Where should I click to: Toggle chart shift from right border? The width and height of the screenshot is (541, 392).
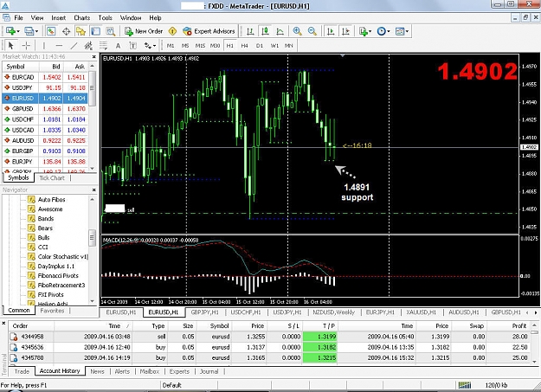345,31
